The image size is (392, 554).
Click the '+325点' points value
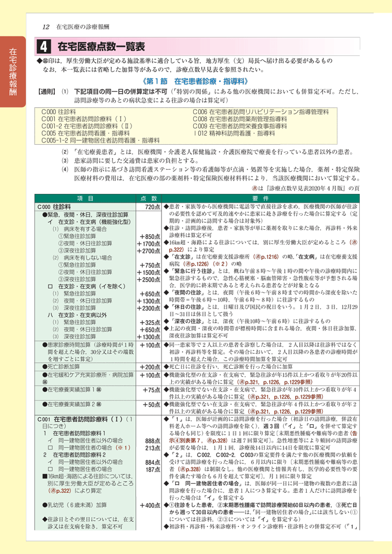(150, 323)
